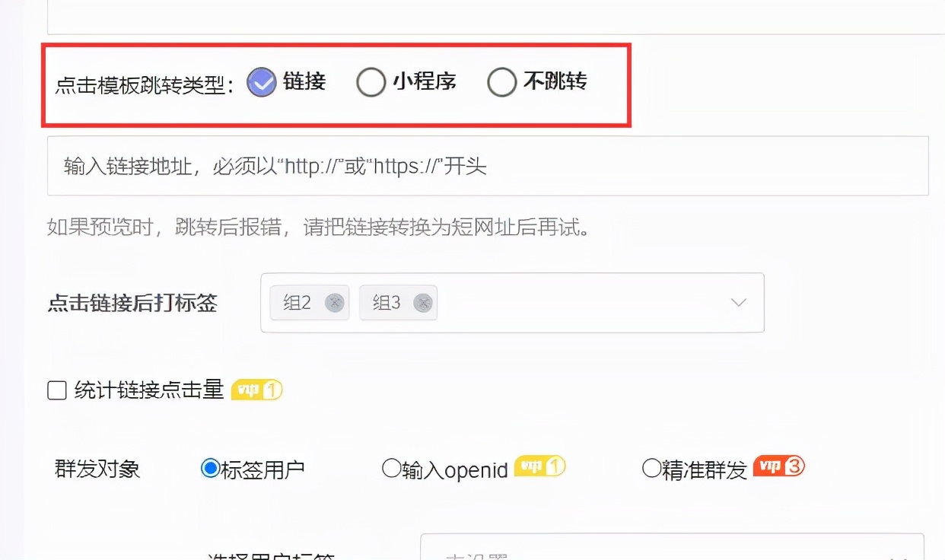Click the 组2 tag label
Image resolution: width=945 pixels, height=560 pixels.
coord(297,303)
